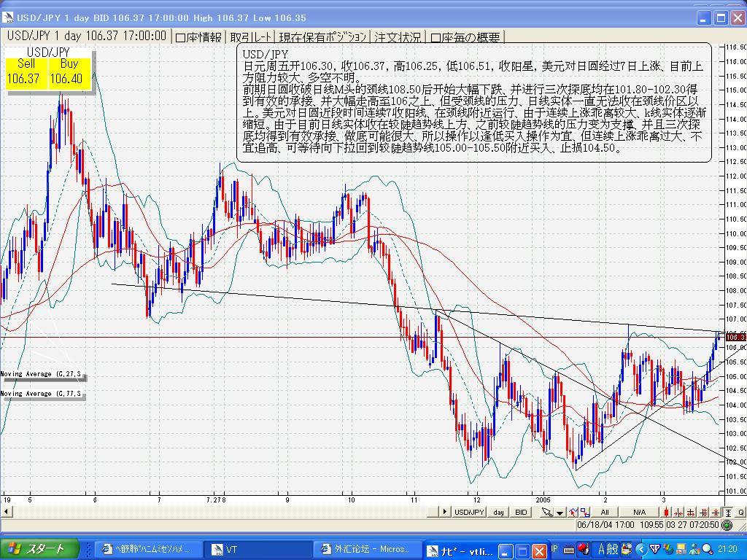Click the application icon in title bar

(7, 17)
